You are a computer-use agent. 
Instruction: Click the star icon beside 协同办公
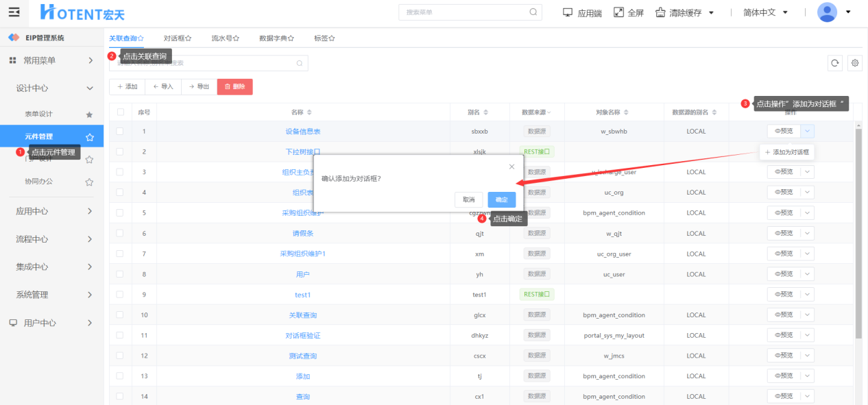tap(89, 182)
